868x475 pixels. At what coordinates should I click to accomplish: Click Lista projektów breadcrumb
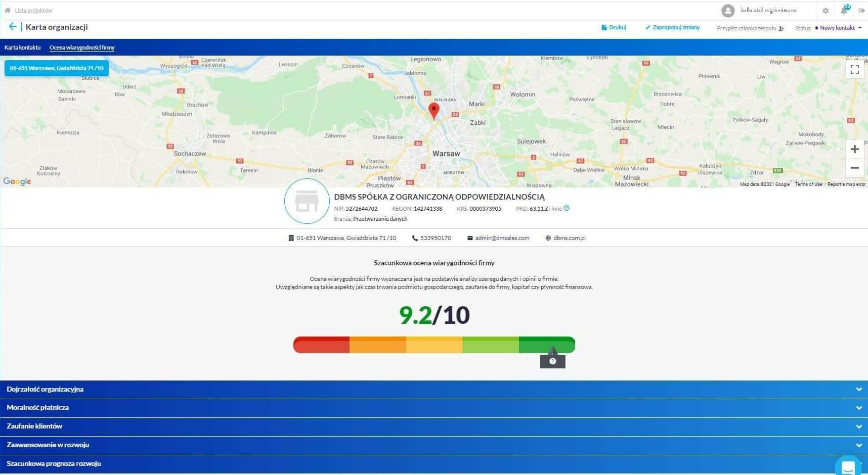(33, 11)
